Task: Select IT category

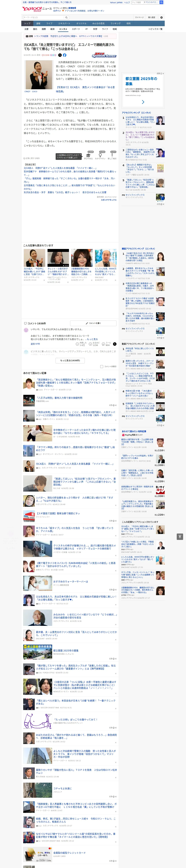Action: (x=86, y=29)
